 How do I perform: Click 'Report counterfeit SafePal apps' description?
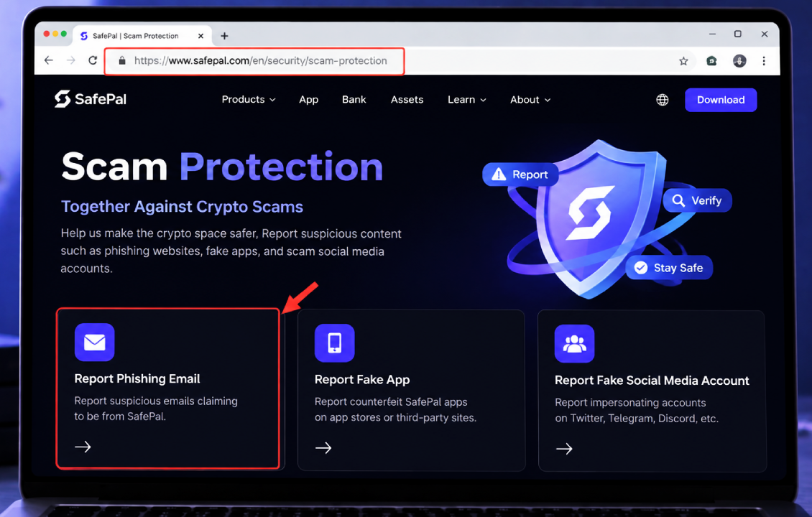point(391,401)
